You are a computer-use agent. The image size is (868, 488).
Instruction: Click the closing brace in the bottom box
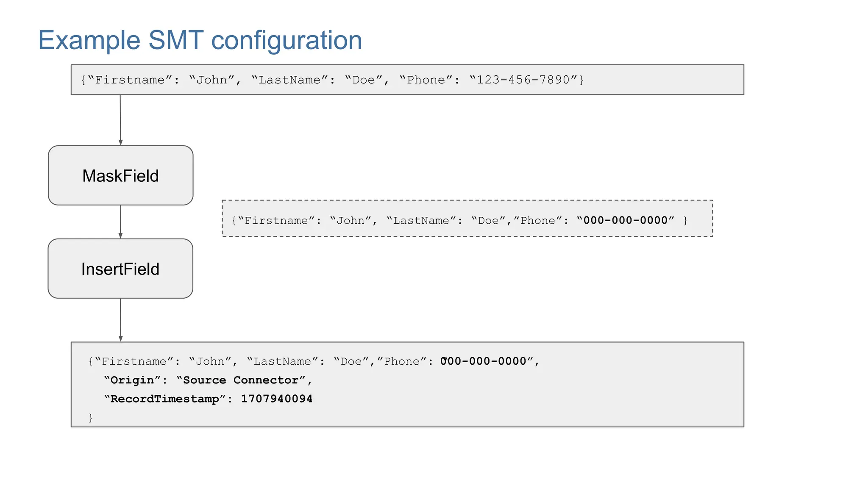(x=91, y=418)
